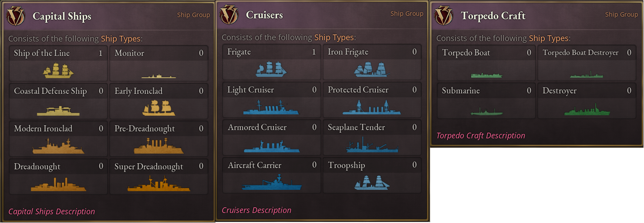The height and width of the screenshot is (223, 644).
Task: Click the Ship Types link in Torpedo Craft
Action: [549, 38]
